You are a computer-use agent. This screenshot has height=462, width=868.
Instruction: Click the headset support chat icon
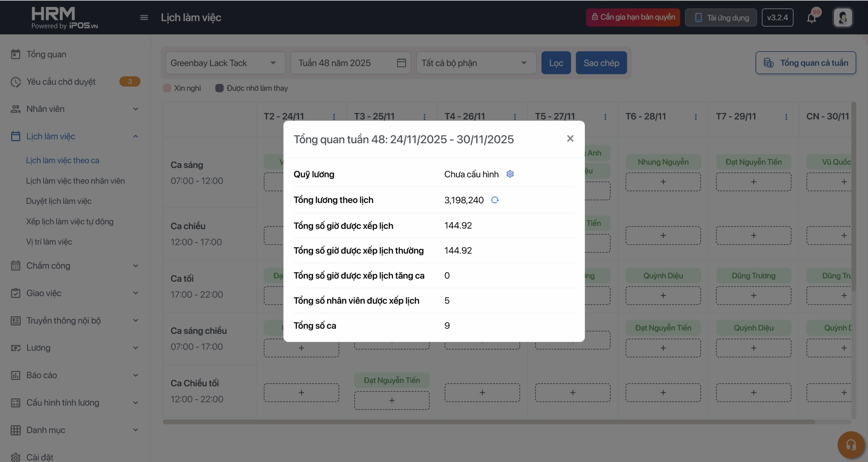click(851, 444)
